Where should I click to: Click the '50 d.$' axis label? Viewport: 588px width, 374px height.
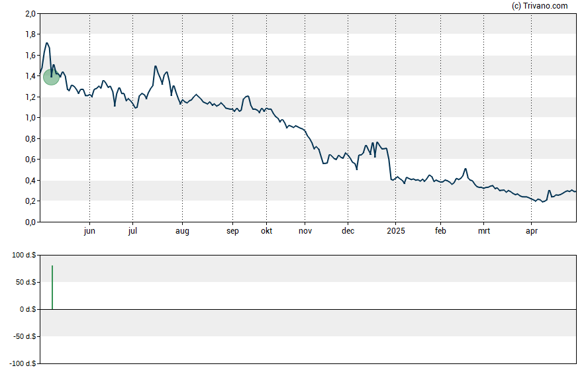(26, 282)
